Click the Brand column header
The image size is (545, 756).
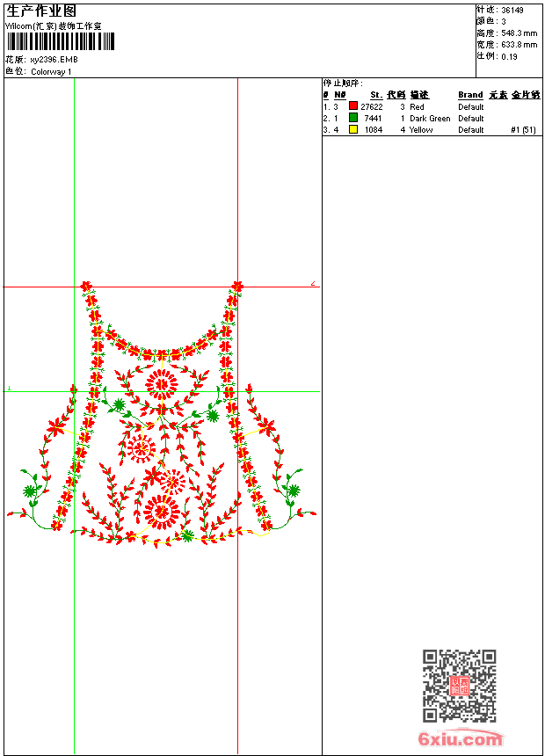(470, 95)
